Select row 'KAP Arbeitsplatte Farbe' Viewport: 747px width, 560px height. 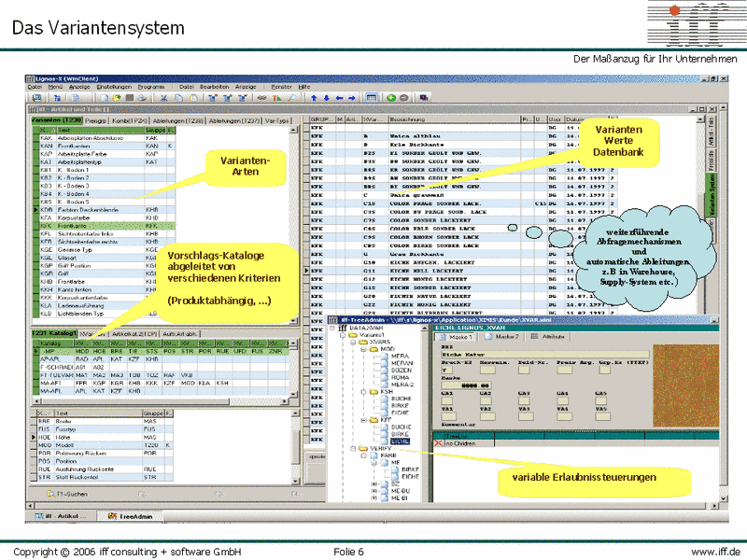[x=106, y=154]
